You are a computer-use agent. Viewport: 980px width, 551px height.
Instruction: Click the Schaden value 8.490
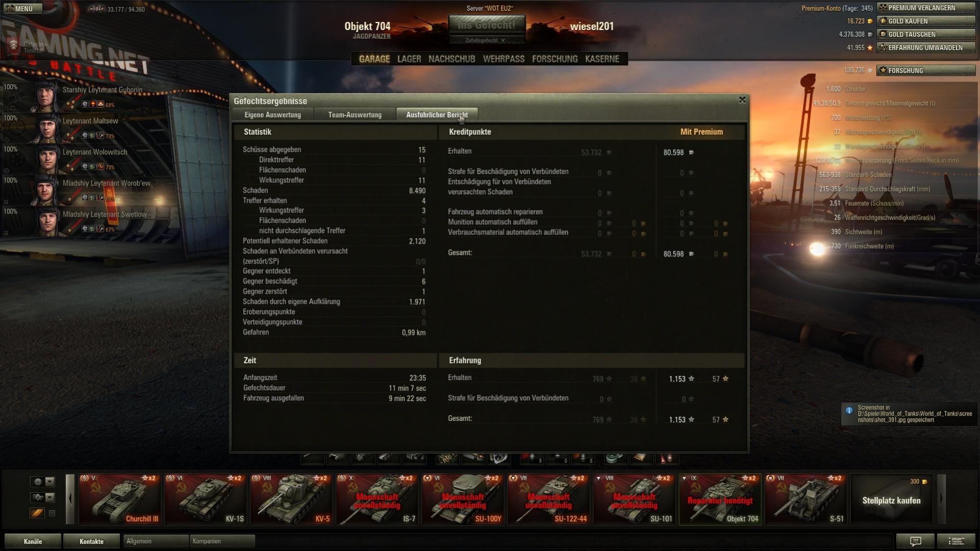pos(417,190)
